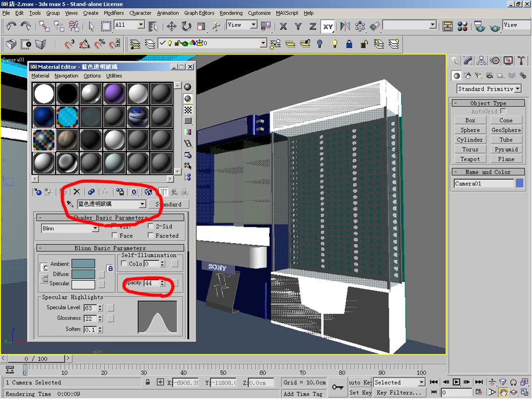Select the Move transform tool

click(171, 25)
